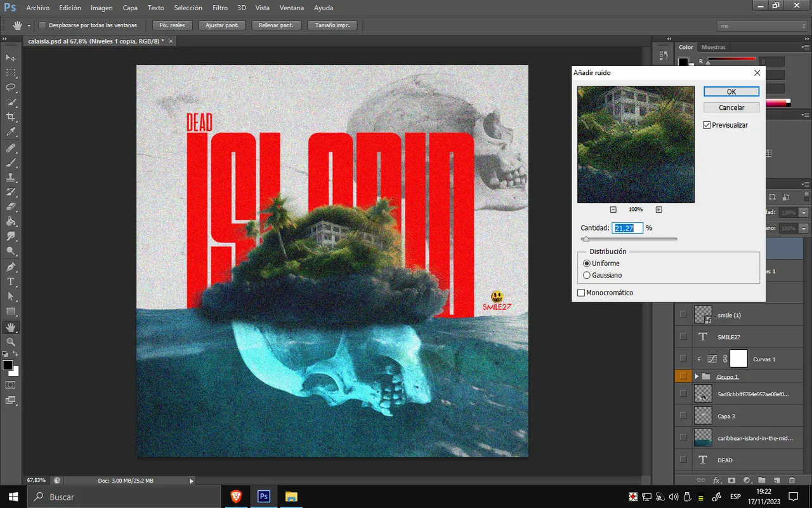Zoom out the noise preview
This screenshot has width=812, height=508.
[613, 210]
